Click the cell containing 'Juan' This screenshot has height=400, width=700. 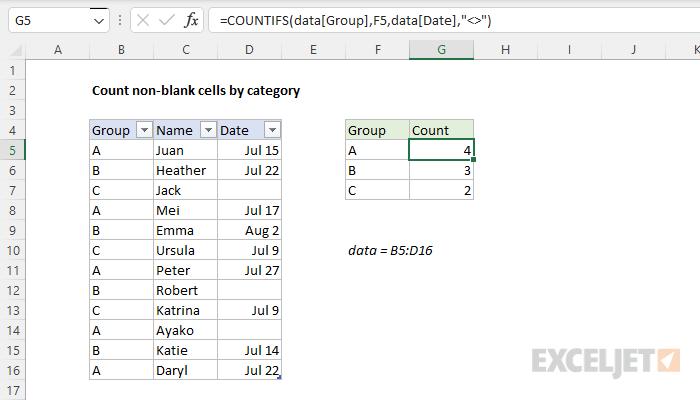(x=186, y=150)
